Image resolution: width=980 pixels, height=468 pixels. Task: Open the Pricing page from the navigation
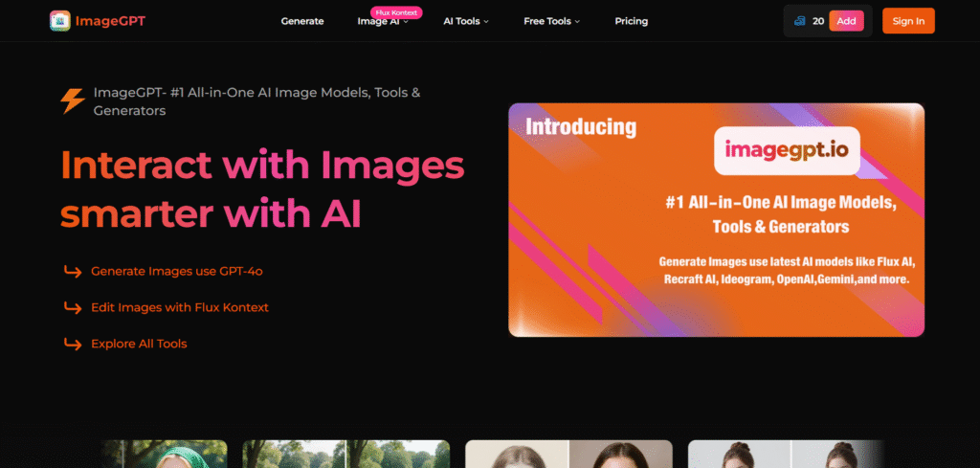tap(631, 21)
